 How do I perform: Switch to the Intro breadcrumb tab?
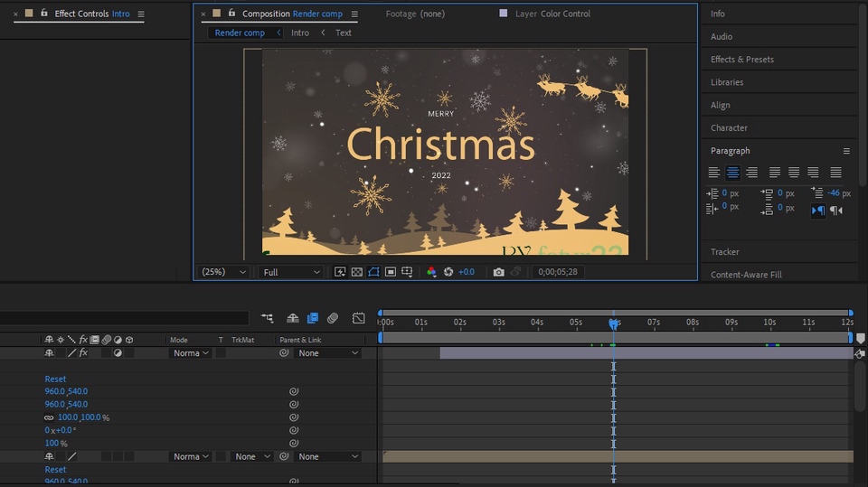click(300, 33)
